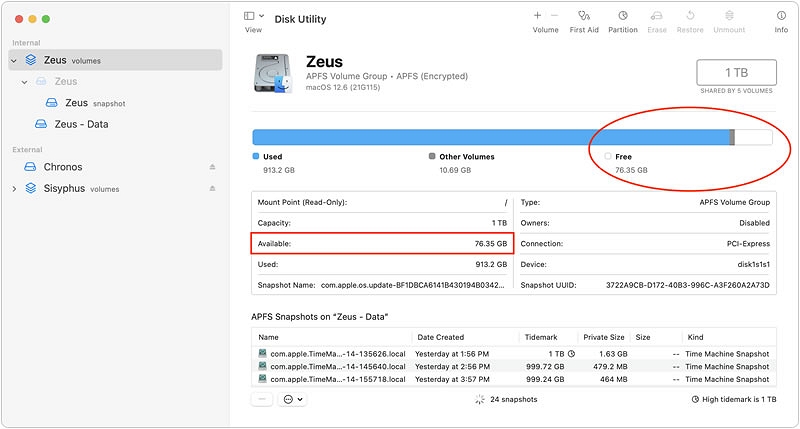The width and height of the screenshot is (800, 429).
Task: Click the Owners Disabled row
Action: point(645,223)
